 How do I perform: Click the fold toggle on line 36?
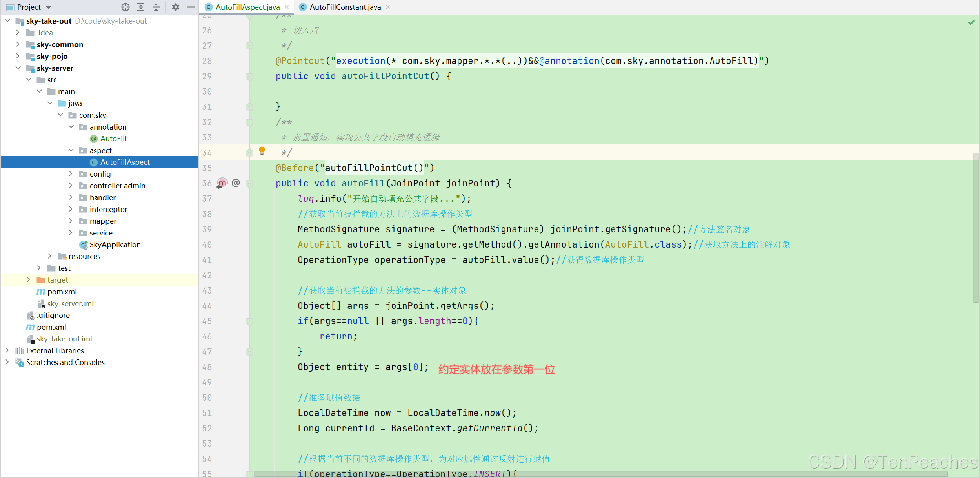(249, 183)
